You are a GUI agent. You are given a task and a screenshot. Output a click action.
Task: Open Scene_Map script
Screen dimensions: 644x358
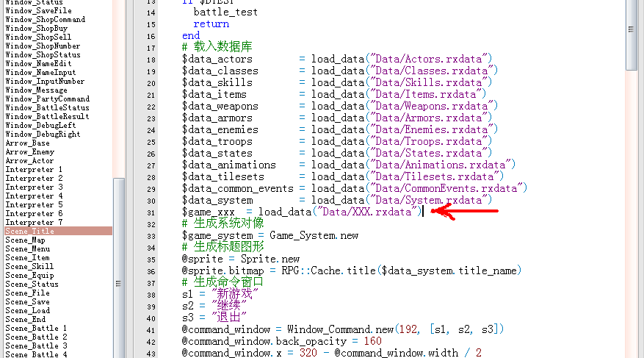pos(25,240)
